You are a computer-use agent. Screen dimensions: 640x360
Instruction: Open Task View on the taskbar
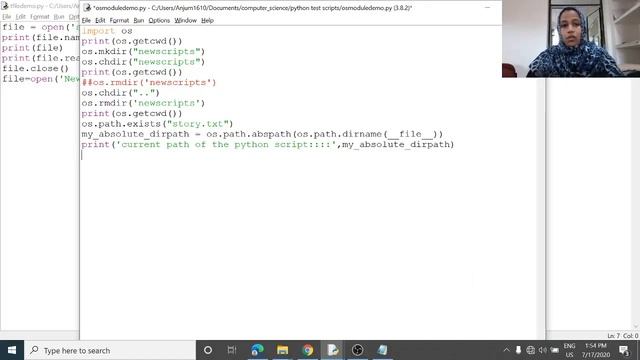point(232,350)
